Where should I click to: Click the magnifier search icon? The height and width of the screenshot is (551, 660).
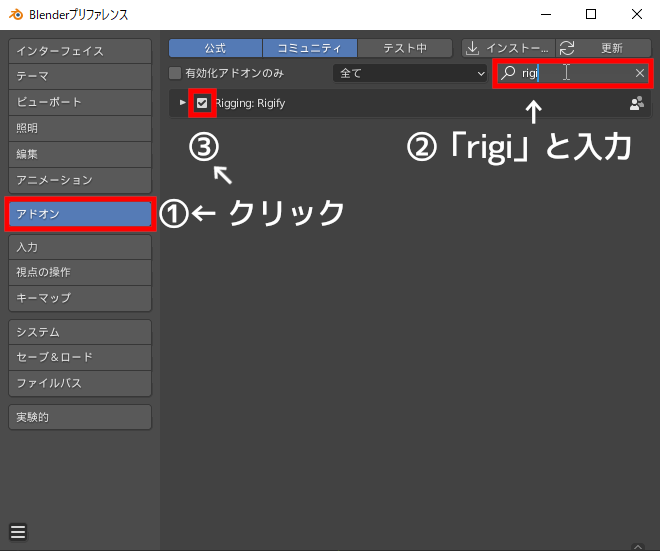(508, 73)
